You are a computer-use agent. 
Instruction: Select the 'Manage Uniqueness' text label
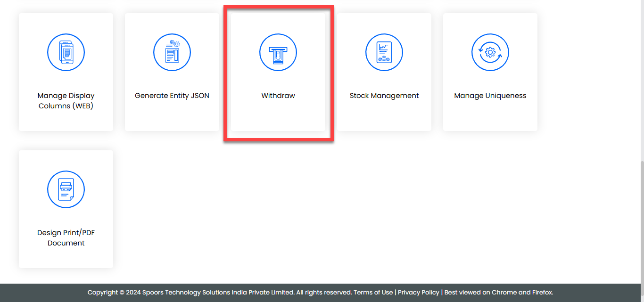490,96
